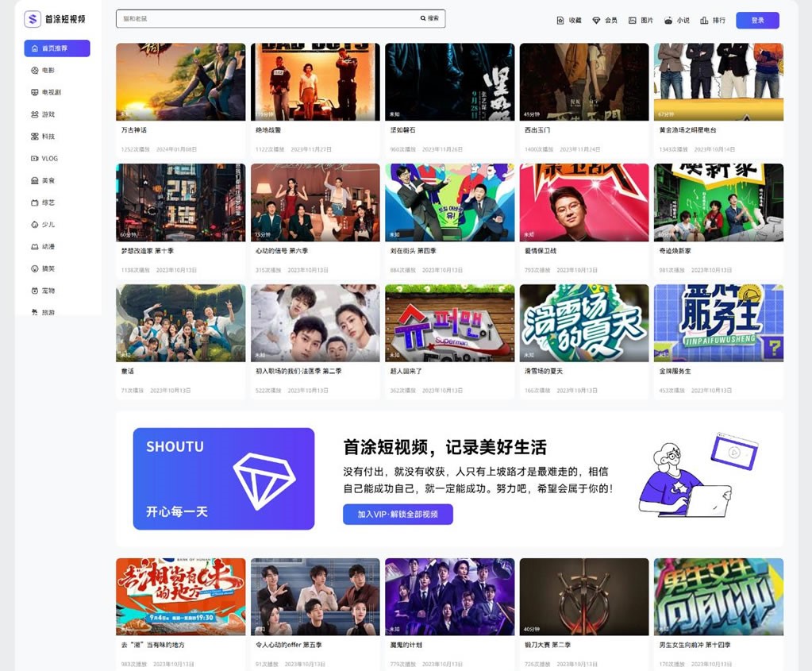Open the 动漫 anime category
This screenshot has width=812, height=671.
[48, 247]
